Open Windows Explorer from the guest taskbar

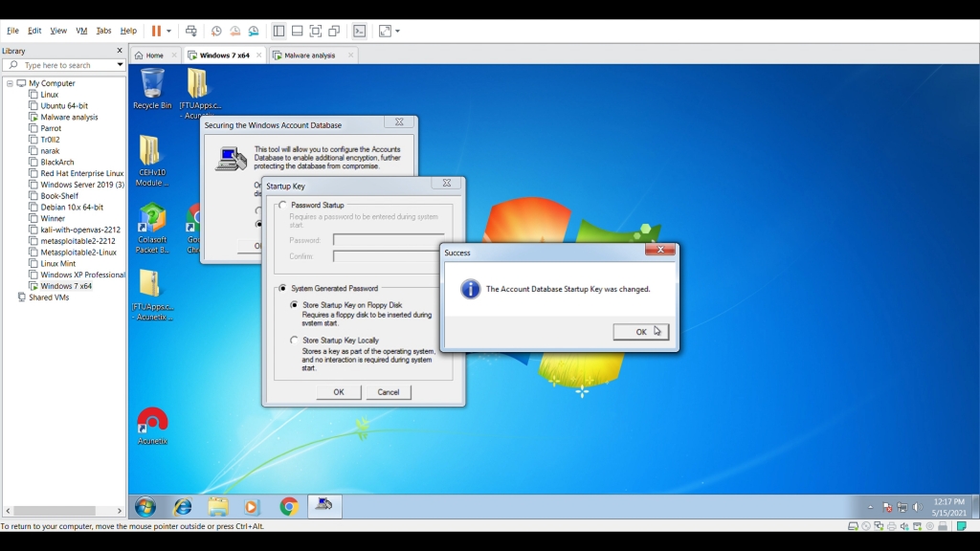[217, 507]
